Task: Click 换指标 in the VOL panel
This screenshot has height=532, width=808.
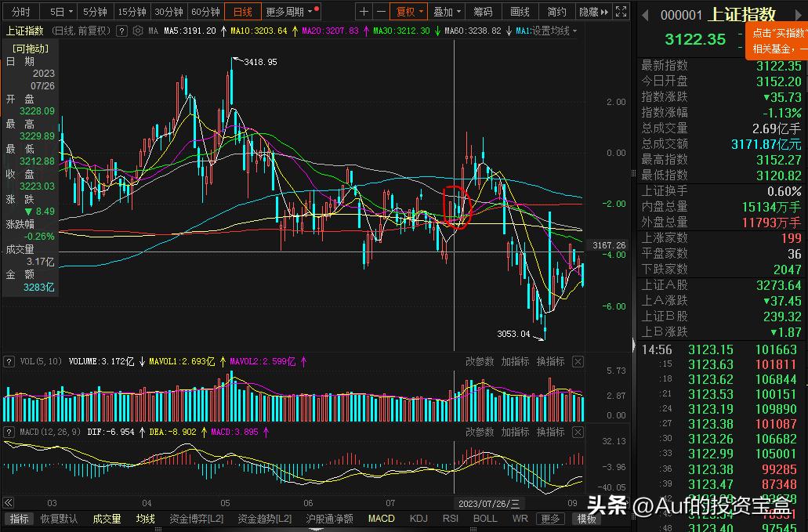Action: click(550, 361)
